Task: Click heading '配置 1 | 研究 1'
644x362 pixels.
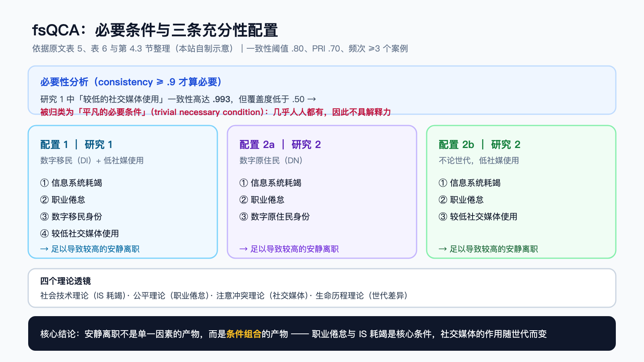Action: (x=76, y=145)
